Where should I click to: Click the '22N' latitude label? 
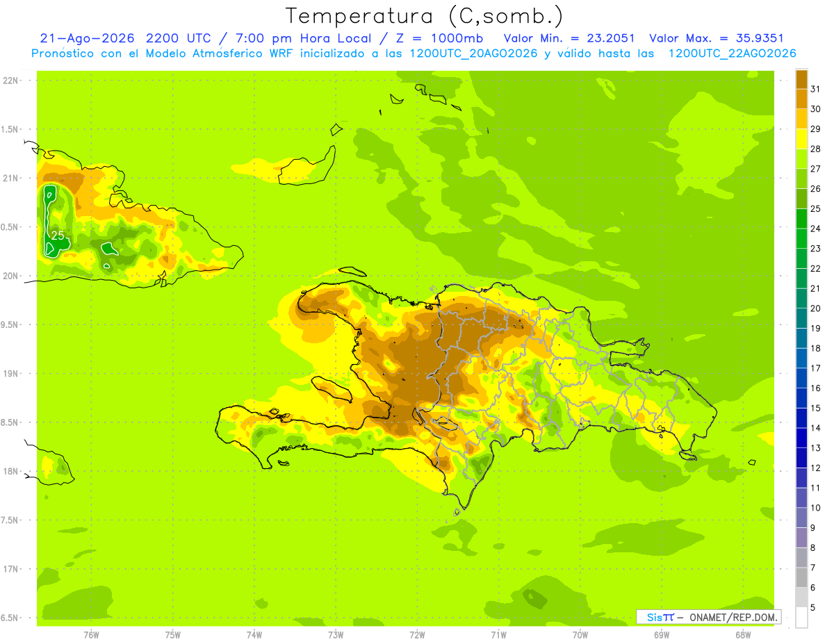point(12,81)
